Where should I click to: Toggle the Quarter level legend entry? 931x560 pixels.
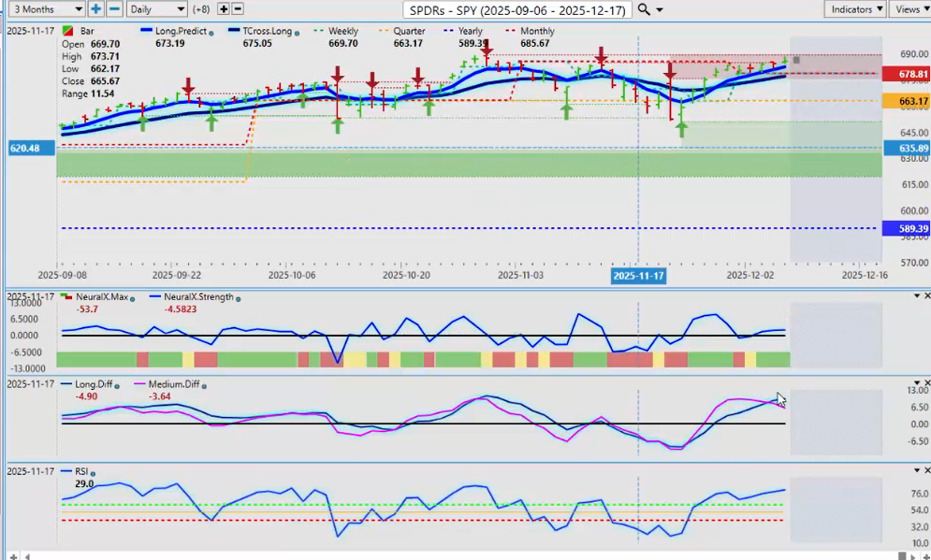click(407, 31)
